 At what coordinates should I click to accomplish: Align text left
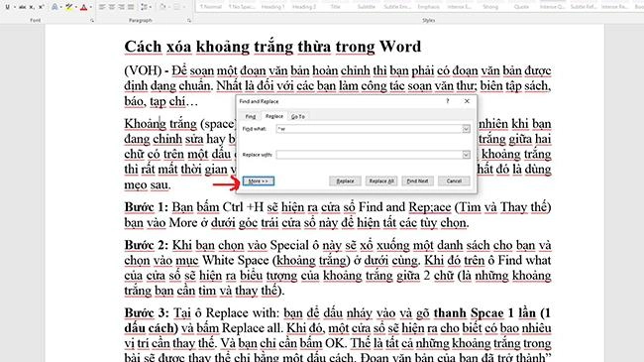pos(102,7)
